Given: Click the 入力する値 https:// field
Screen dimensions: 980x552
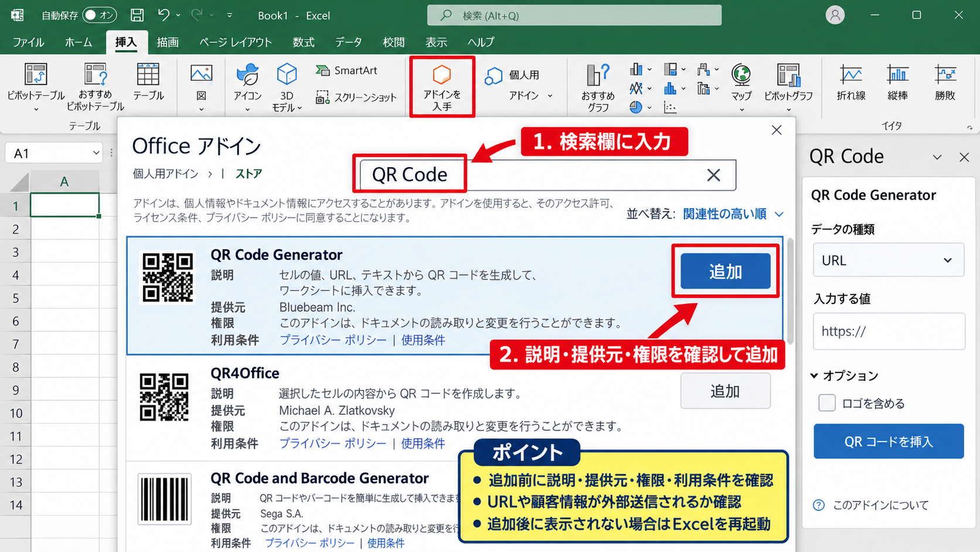Looking at the screenshot, I should pos(889,331).
